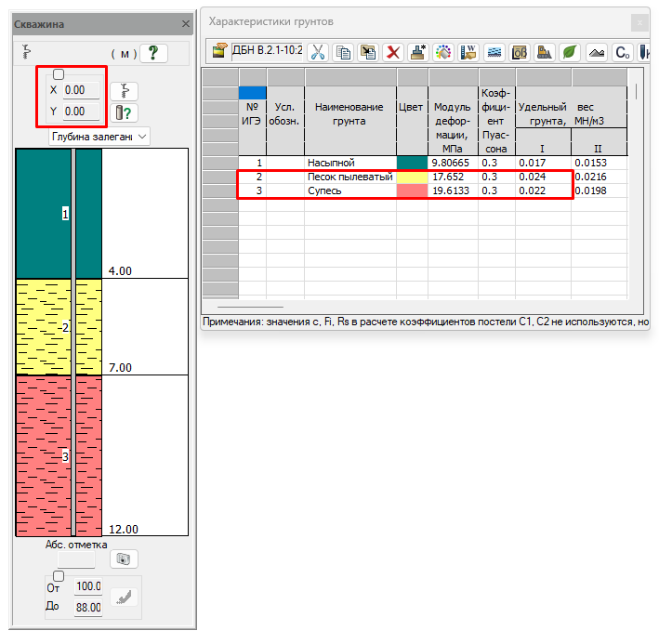Screen dimensions: 659x644
Task: Click the borehole icon beside X field
Action: point(124,90)
